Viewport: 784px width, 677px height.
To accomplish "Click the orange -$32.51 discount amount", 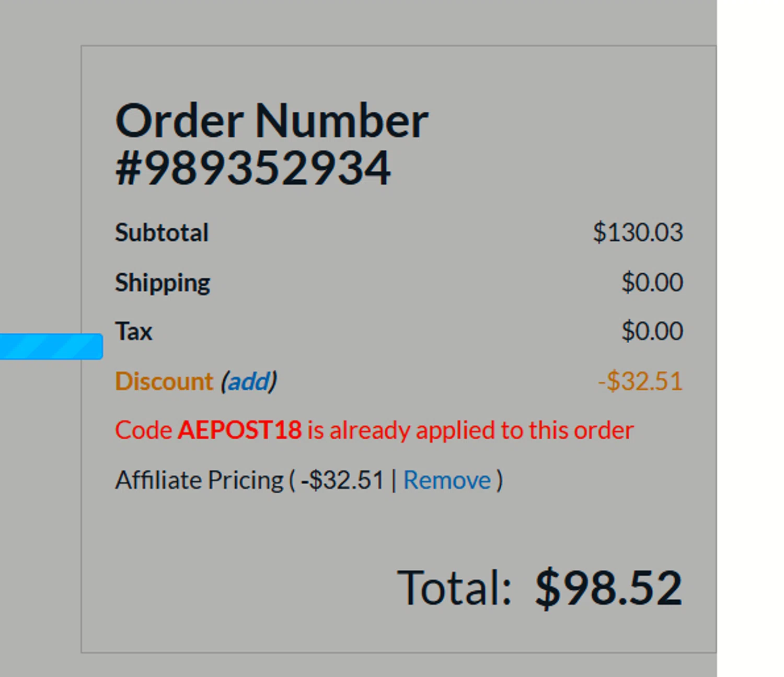I will pyautogui.click(x=640, y=381).
